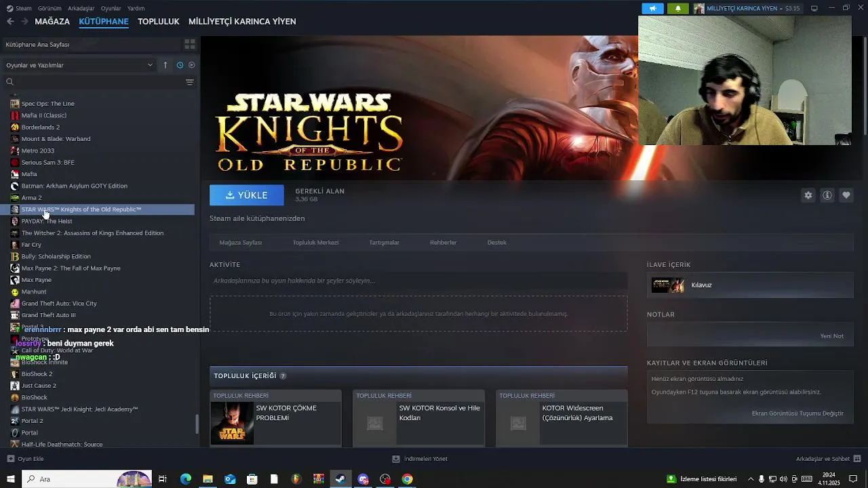Open the Steam announcements megaphone icon

pos(652,9)
